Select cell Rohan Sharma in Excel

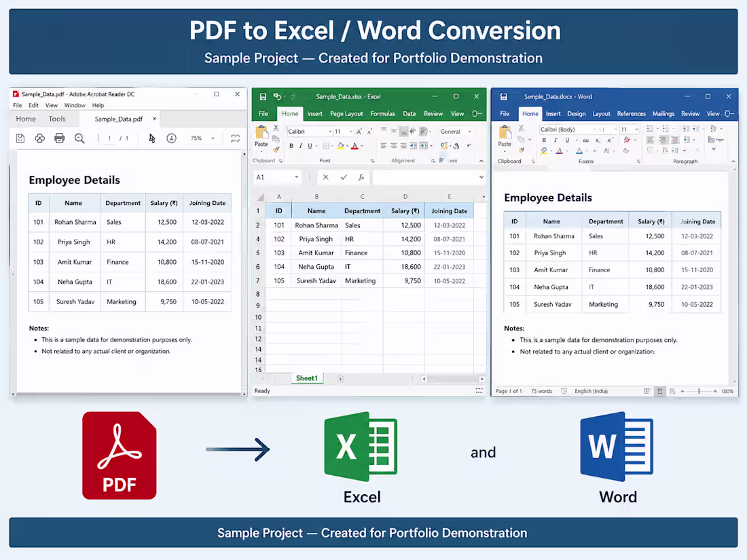tap(316, 225)
